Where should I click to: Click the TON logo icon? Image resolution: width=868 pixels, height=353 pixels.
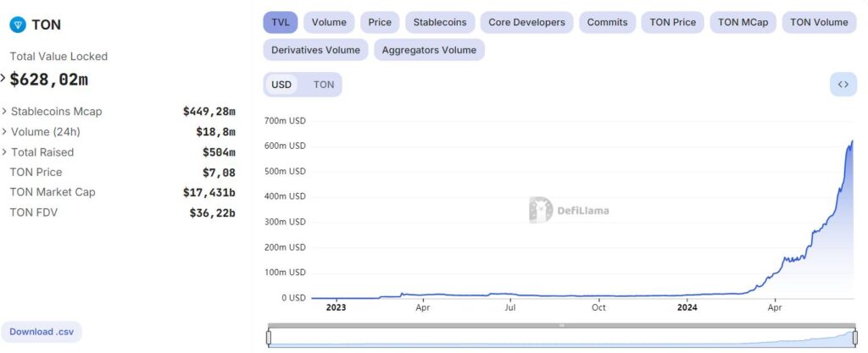coord(18,25)
